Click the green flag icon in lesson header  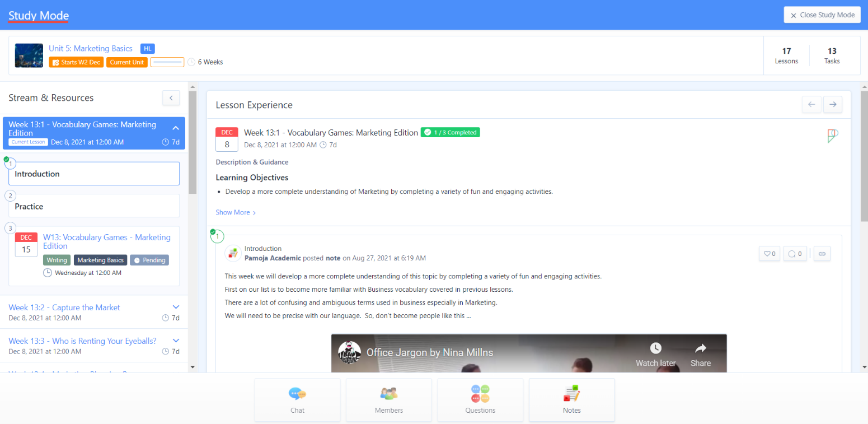coord(833,136)
